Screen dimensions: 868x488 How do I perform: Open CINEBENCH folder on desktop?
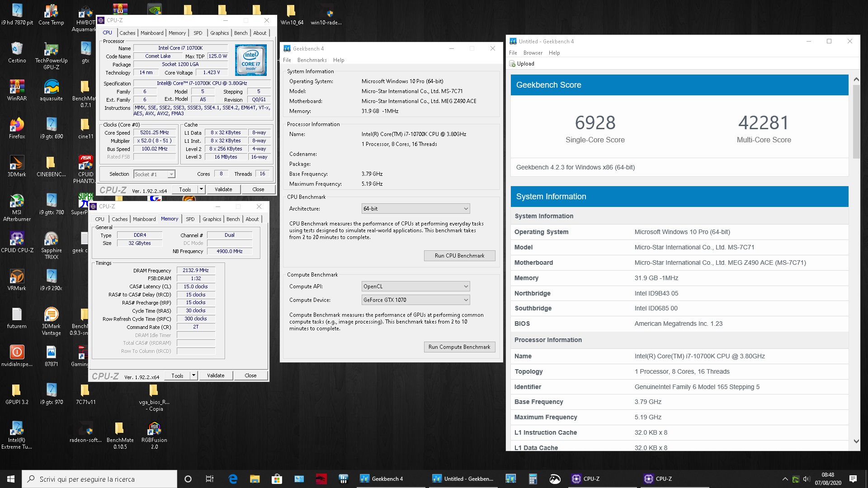click(x=51, y=166)
